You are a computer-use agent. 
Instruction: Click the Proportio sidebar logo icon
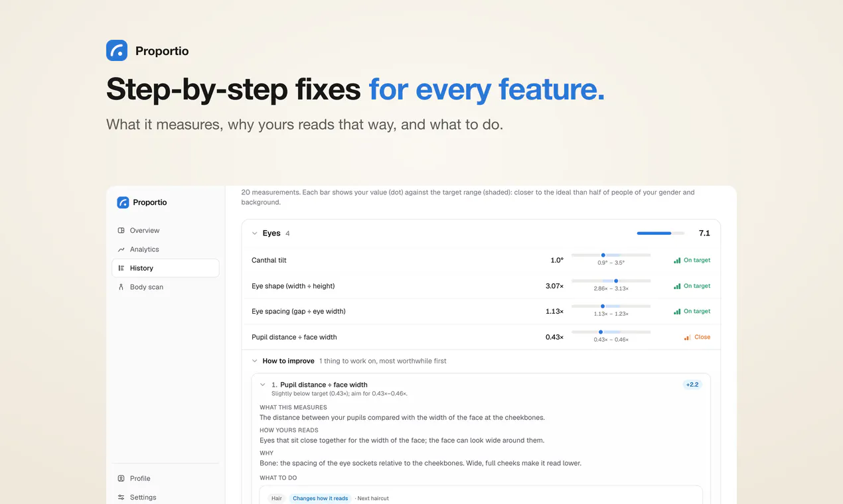tap(123, 202)
